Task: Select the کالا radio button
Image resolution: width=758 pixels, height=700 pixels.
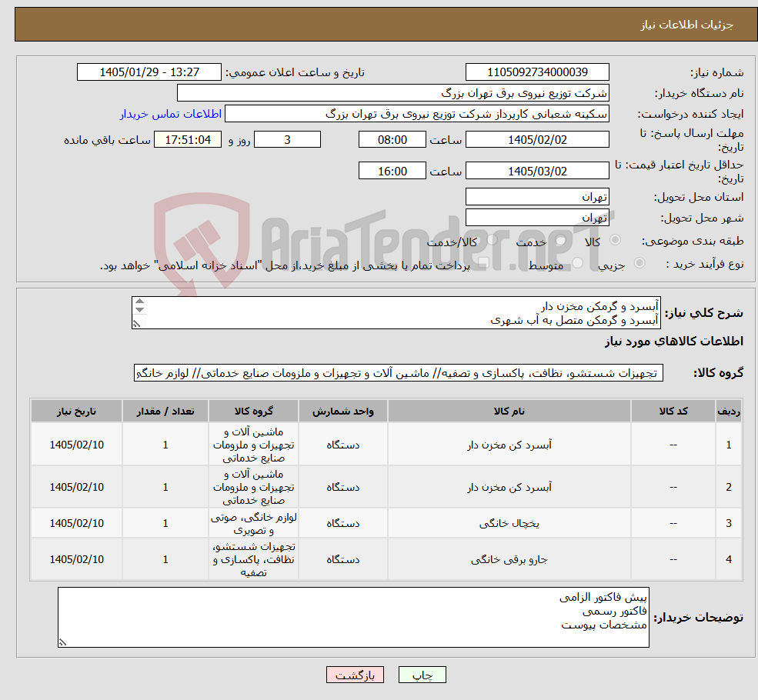Action: pyautogui.click(x=616, y=239)
